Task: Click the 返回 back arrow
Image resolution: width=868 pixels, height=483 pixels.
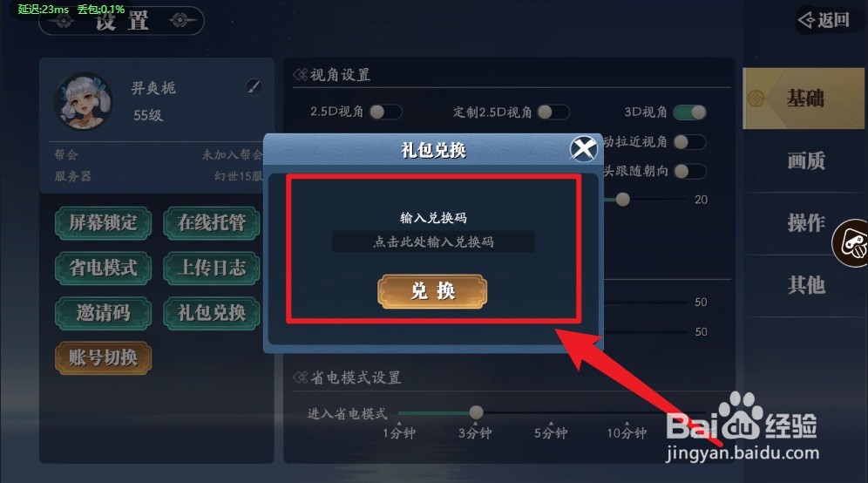Action: (824, 20)
